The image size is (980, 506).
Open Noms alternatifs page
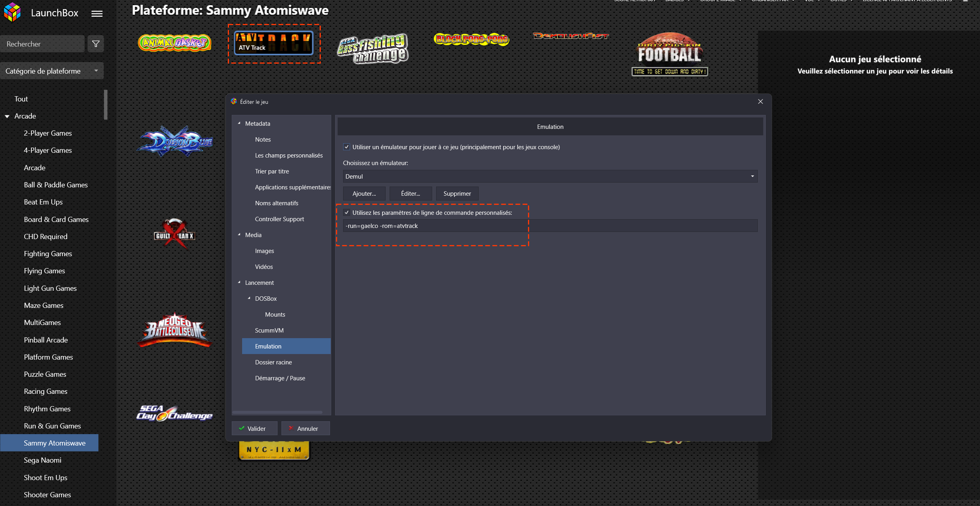pos(277,203)
